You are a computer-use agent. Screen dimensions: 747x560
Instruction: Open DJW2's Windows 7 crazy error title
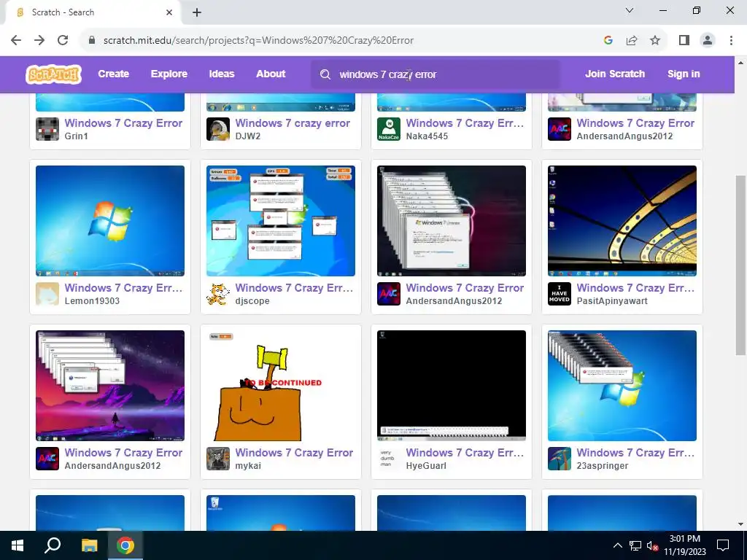click(x=293, y=122)
